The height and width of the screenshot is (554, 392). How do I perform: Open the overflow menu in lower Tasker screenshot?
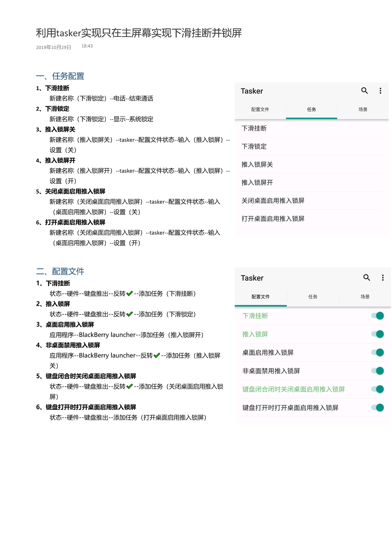[383, 277]
